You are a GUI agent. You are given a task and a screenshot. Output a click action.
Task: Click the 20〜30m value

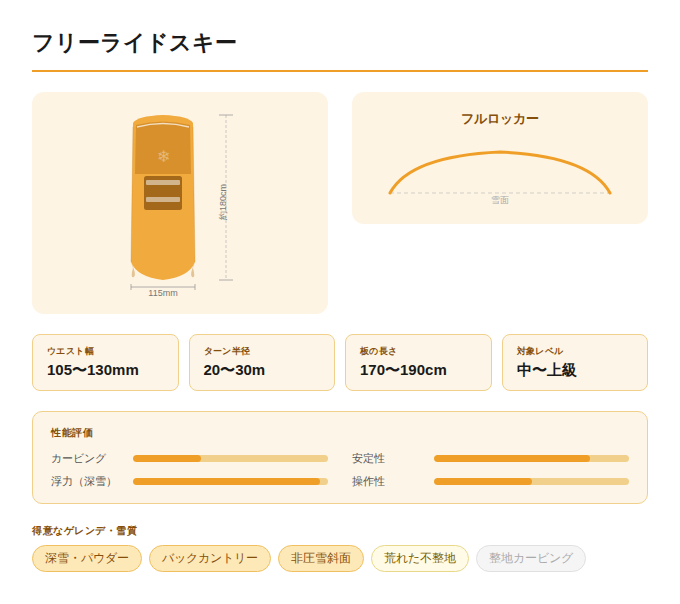coord(234,370)
